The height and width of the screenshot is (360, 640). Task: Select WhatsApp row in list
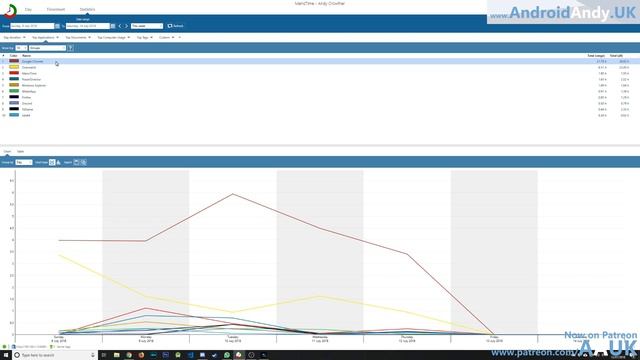pyautogui.click(x=320, y=91)
